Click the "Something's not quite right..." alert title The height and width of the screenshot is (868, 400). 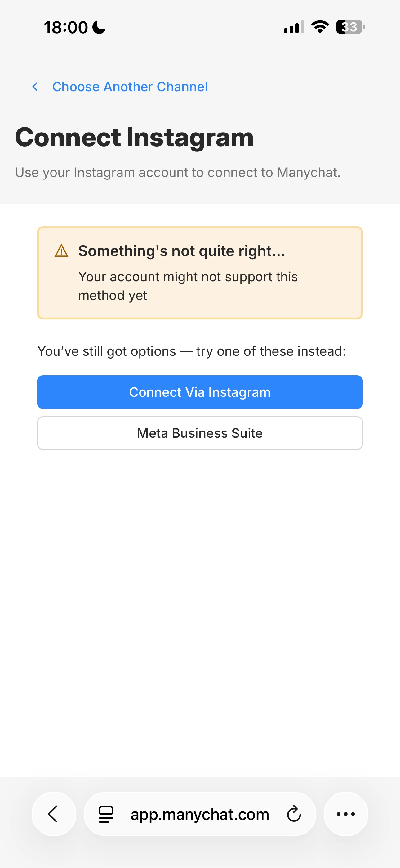click(x=181, y=251)
